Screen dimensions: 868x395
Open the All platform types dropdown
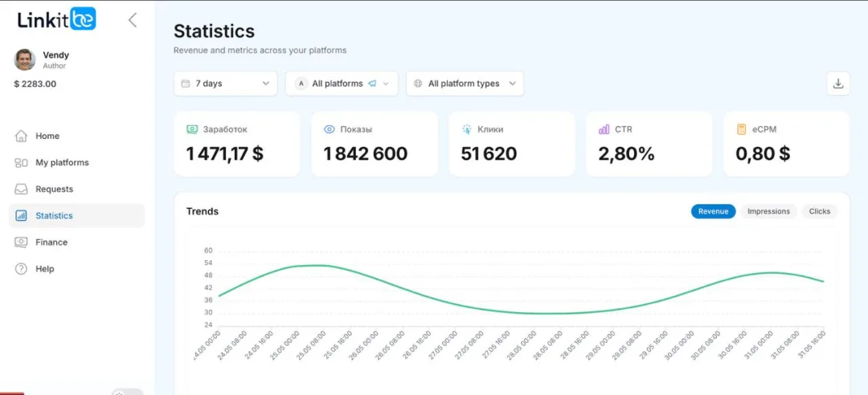coord(465,83)
